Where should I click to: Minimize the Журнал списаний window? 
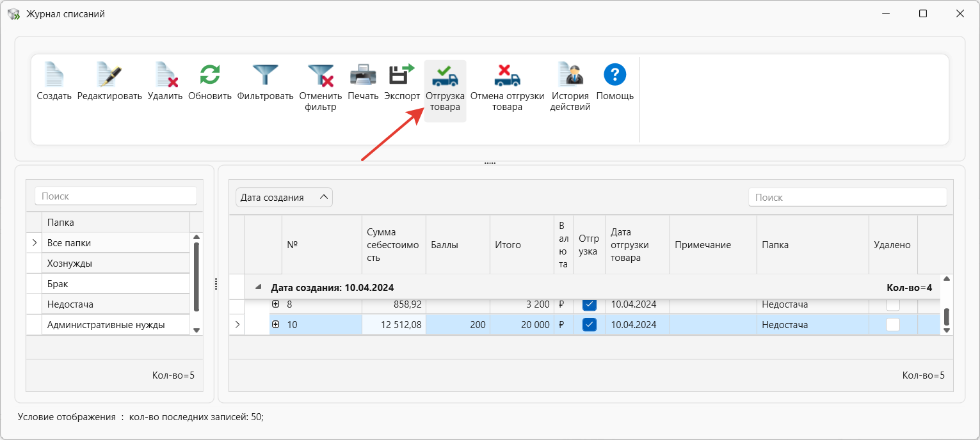pos(886,13)
